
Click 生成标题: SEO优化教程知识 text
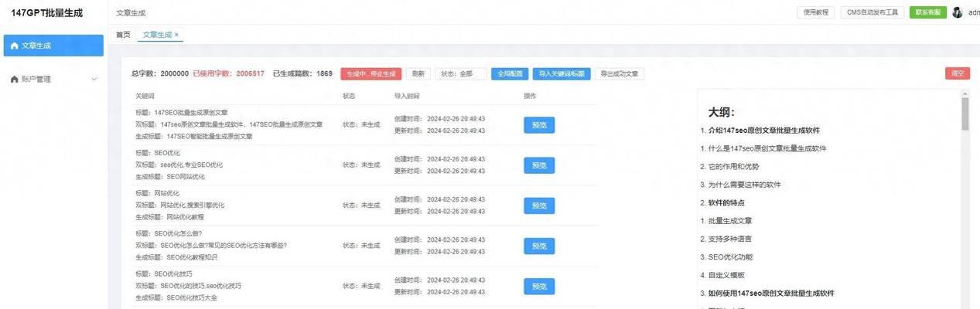(x=176, y=257)
